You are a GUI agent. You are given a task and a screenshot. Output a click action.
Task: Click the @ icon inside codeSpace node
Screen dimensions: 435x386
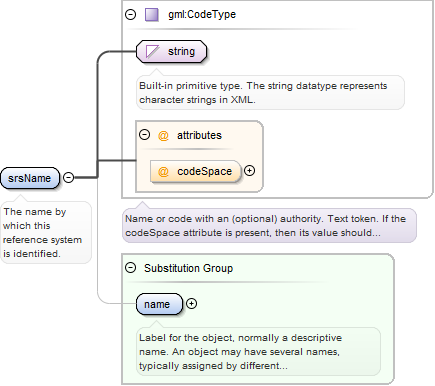tap(163, 172)
